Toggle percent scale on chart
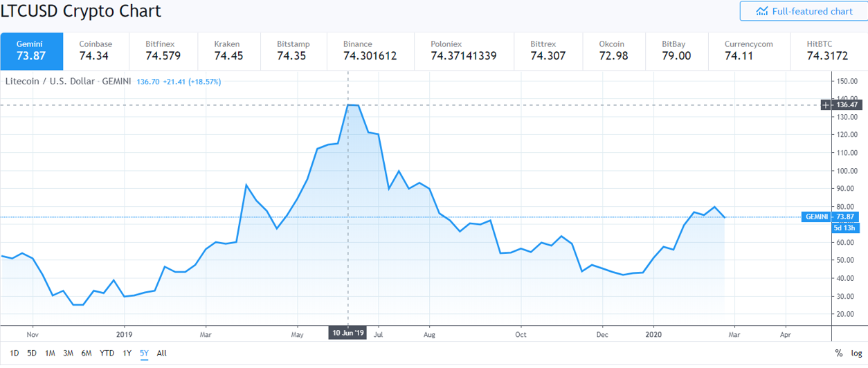The height and width of the screenshot is (368, 868). coord(839,353)
